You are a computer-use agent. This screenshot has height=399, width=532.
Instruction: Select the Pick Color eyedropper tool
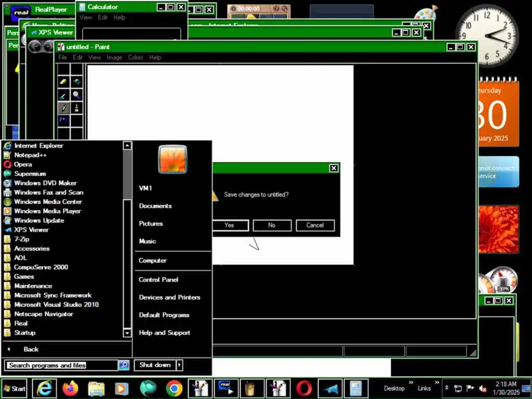pos(63,95)
